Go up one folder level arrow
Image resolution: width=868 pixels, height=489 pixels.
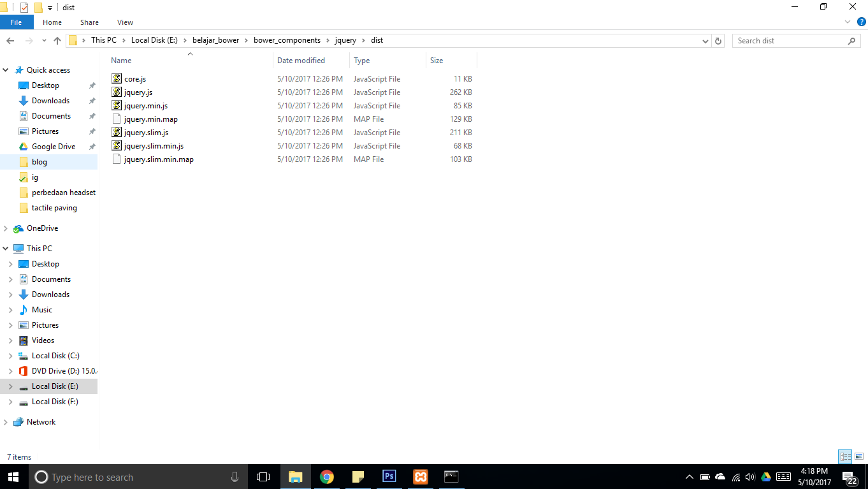click(x=57, y=41)
